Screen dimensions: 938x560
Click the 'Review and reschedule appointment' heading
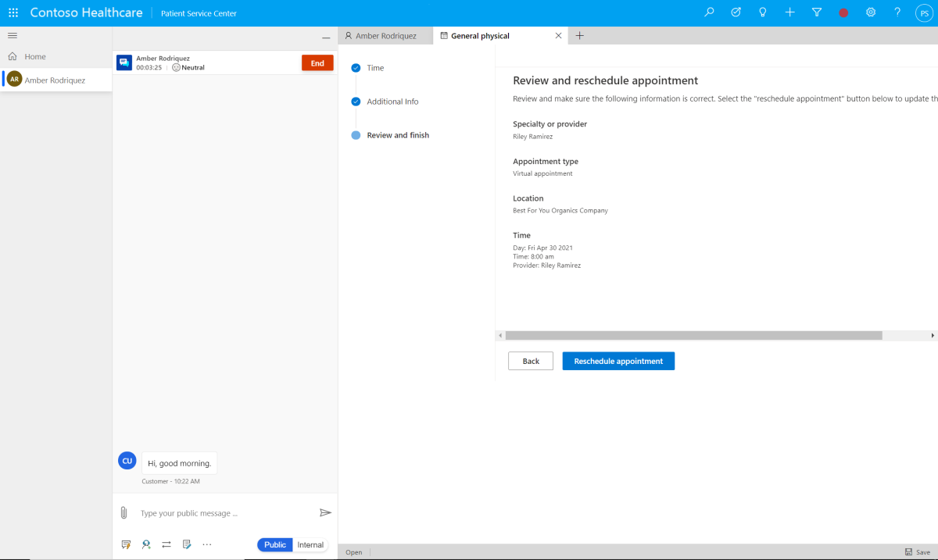coord(605,80)
